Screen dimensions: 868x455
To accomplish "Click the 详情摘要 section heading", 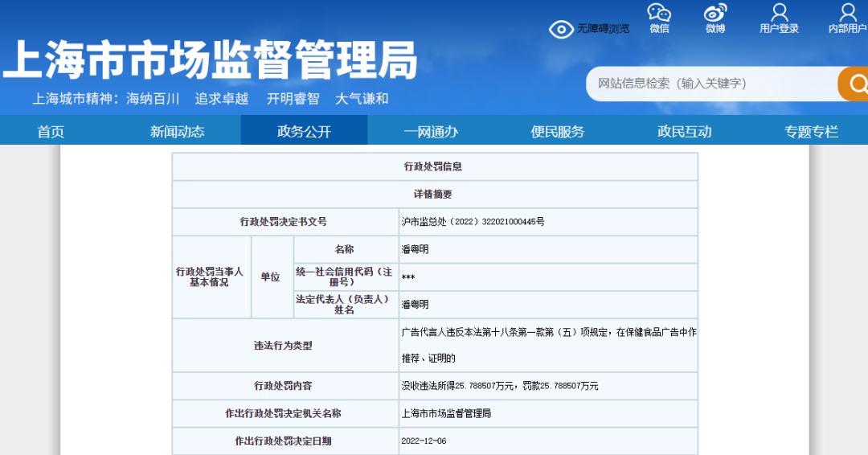I will [433, 195].
